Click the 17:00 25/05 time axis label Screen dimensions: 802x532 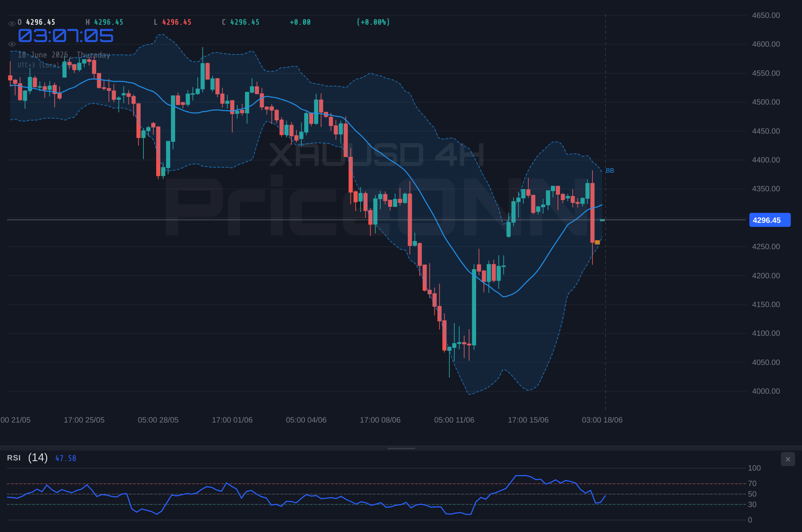[84, 420]
